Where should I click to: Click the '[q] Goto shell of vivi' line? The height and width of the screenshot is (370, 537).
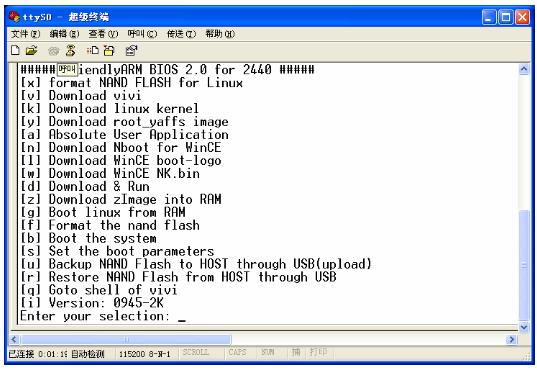[x=99, y=290]
